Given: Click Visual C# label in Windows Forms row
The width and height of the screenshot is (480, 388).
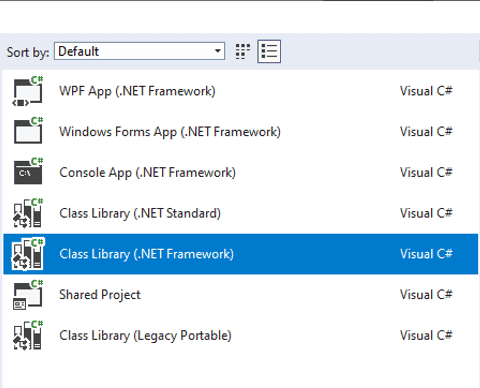Looking at the screenshot, I should 426,132.
